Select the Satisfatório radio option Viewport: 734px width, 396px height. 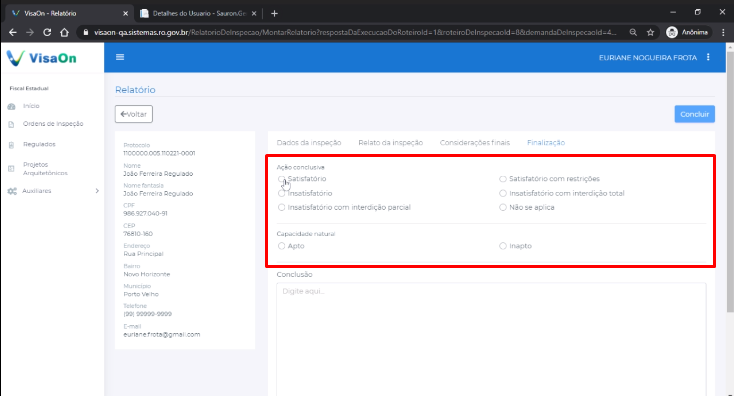(x=281, y=179)
